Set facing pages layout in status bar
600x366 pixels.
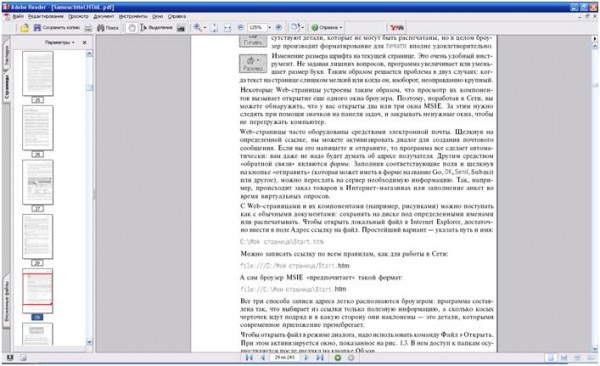590,358
